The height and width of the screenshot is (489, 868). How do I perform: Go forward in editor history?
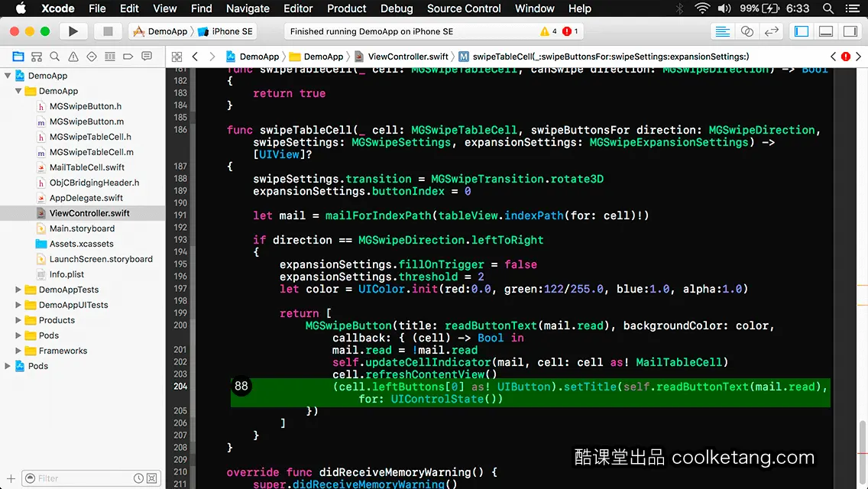click(x=212, y=57)
